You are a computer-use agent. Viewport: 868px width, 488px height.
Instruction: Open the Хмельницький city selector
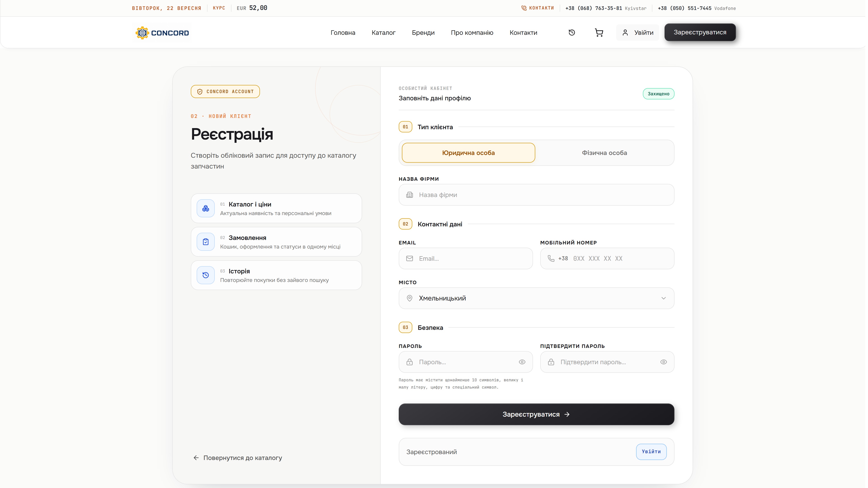pos(536,298)
